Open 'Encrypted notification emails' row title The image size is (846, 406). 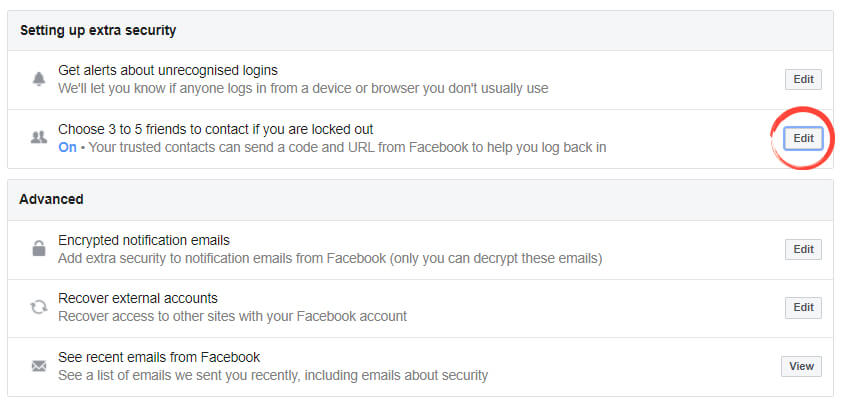point(144,240)
